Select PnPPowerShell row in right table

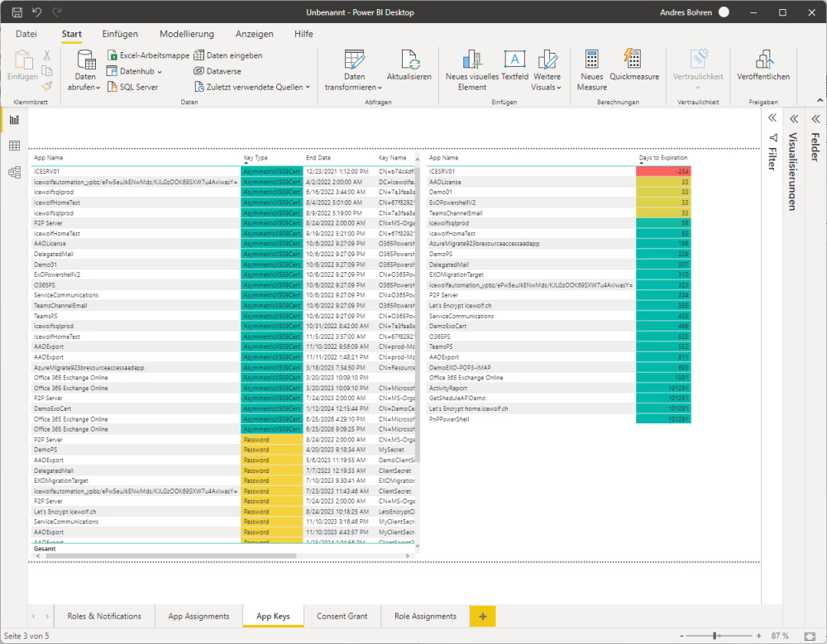click(558, 419)
